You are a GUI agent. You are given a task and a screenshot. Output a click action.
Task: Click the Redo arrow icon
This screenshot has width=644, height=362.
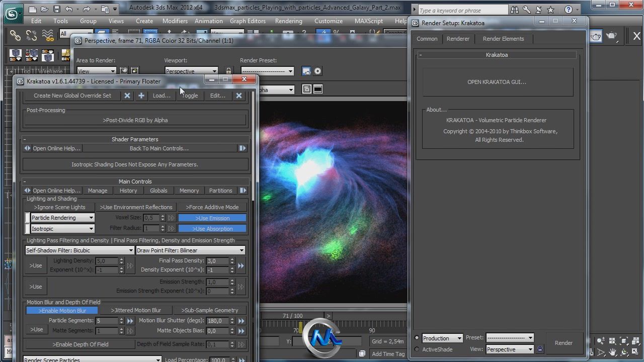coord(86,9)
